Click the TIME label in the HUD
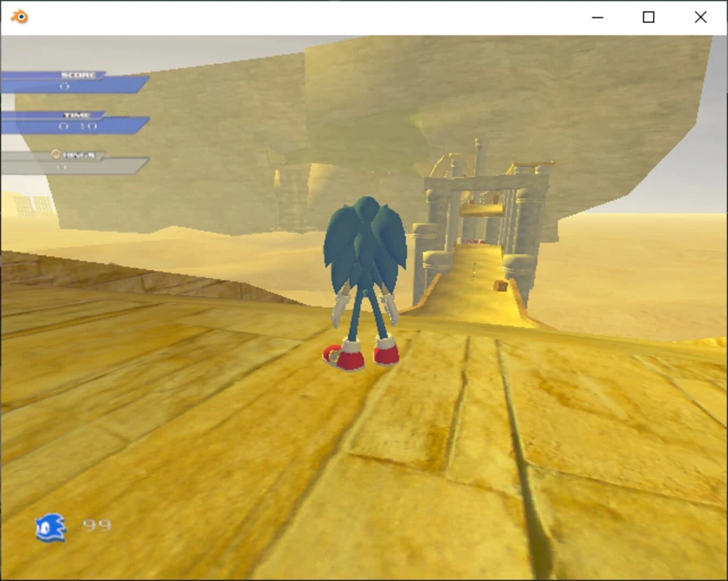Image resolution: width=728 pixels, height=581 pixels. click(77, 115)
